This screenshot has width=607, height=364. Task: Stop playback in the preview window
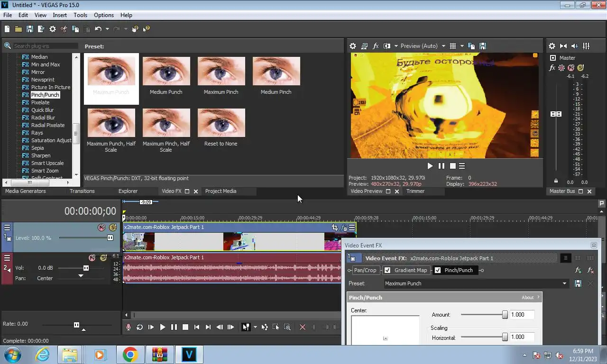click(453, 166)
